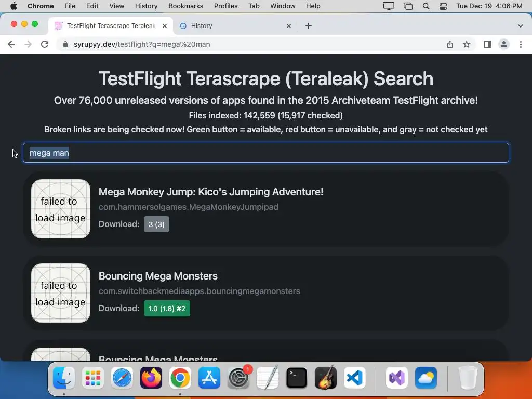Open Visual Studio from the Dock
The image size is (532, 399).
pos(396,378)
